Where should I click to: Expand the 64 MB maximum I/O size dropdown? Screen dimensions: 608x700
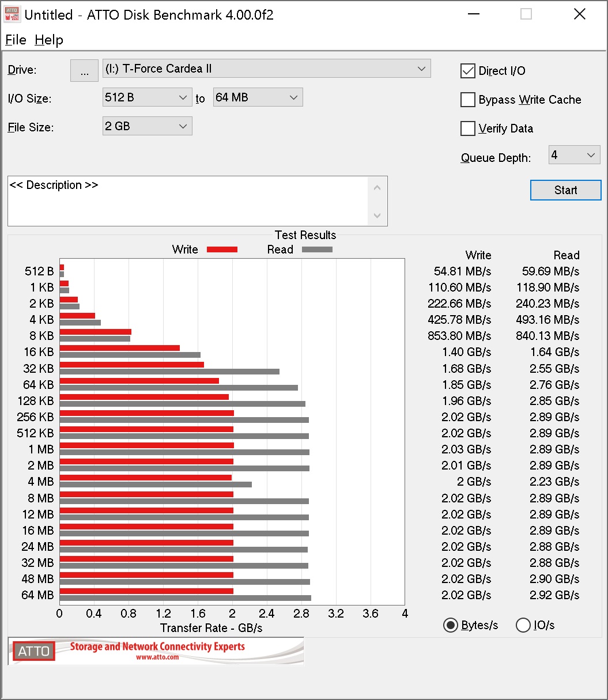258,97
